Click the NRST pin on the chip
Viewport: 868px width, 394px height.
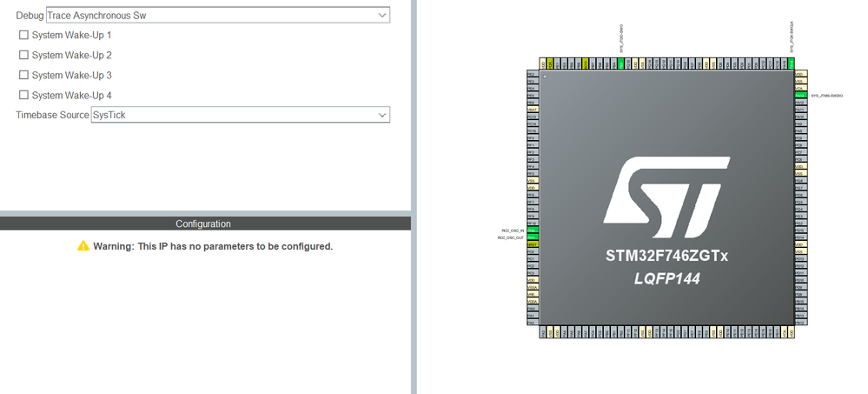click(x=533, y=244)
